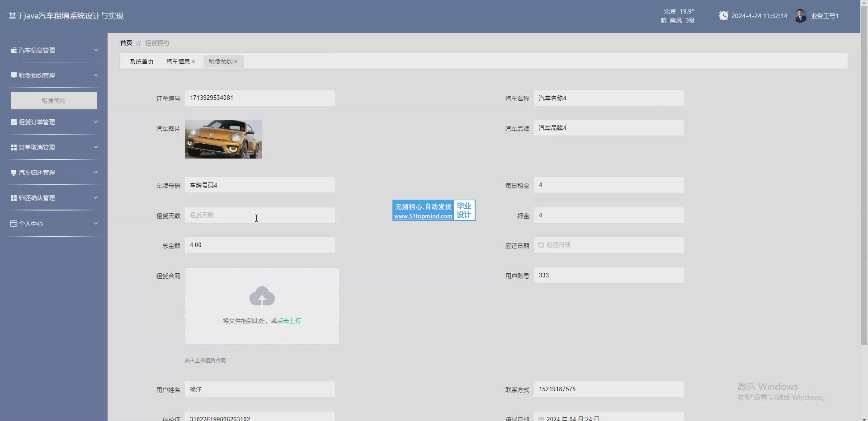Click the 租赁订单管理 sidebar icon

coord(14,122)
